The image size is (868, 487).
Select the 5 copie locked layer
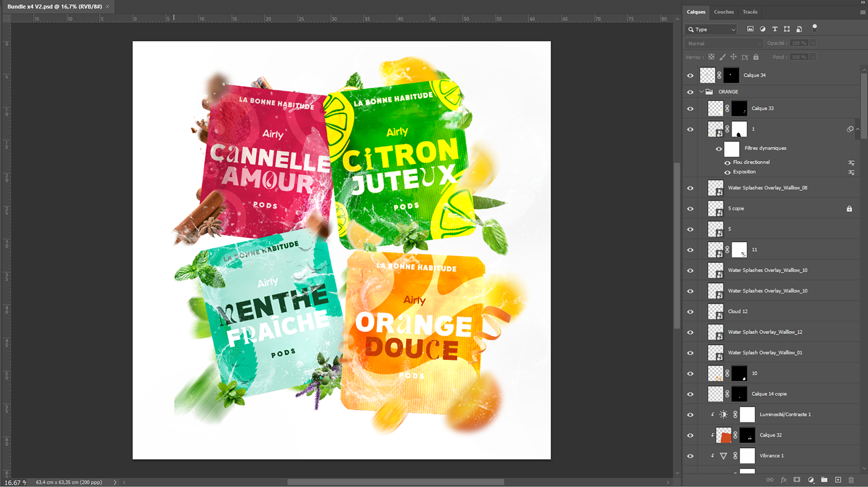point(769,208)
